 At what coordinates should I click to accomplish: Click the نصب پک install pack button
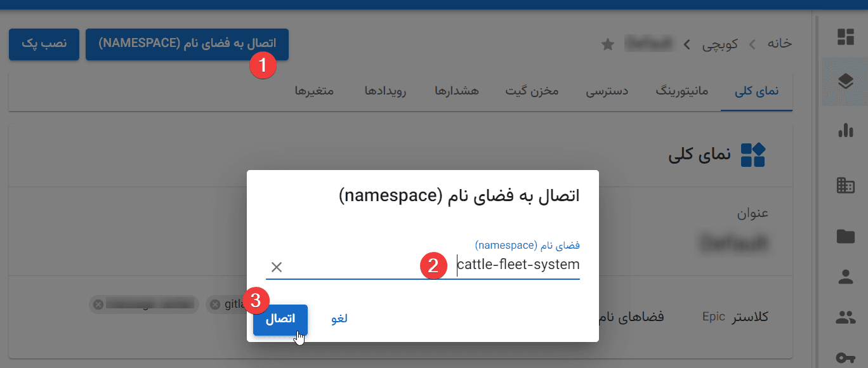44,44
